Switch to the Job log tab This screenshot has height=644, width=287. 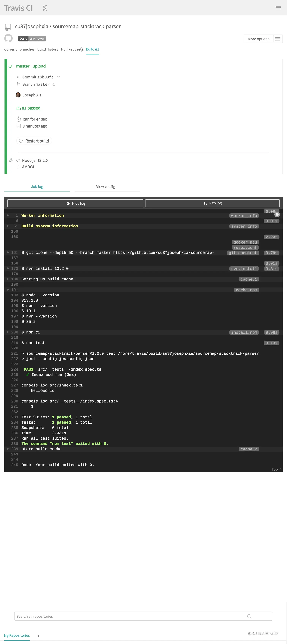(x=37, y=187)
